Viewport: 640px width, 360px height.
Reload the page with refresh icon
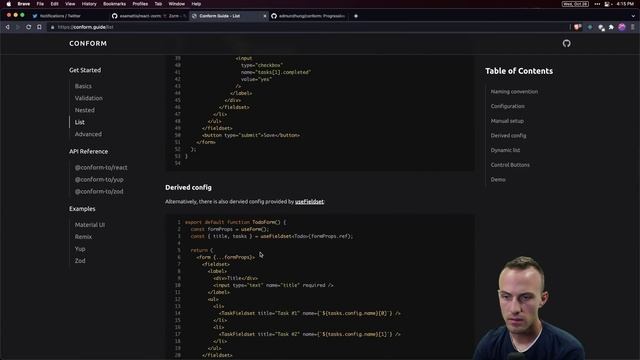(28, 27)
